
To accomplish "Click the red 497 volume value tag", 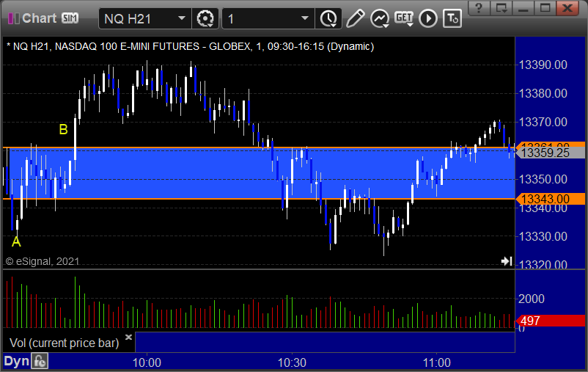I will [x=550, y=321].
